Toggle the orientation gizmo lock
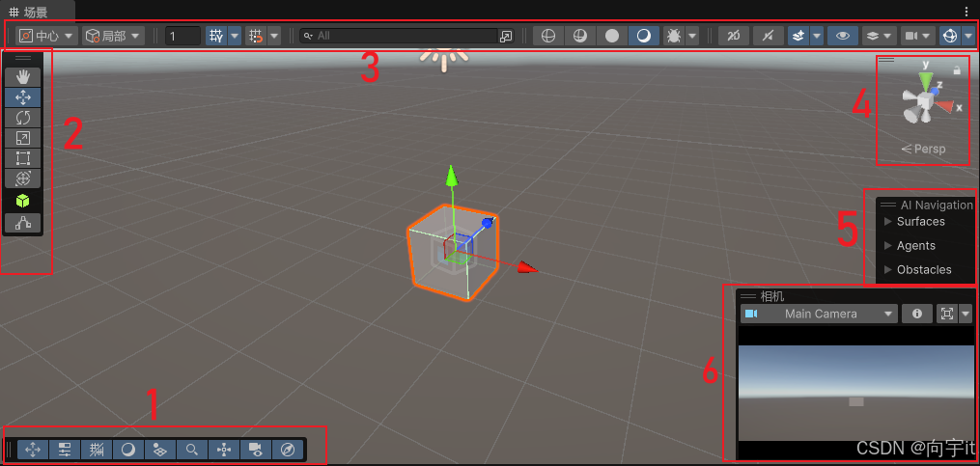 click(957, 70)
